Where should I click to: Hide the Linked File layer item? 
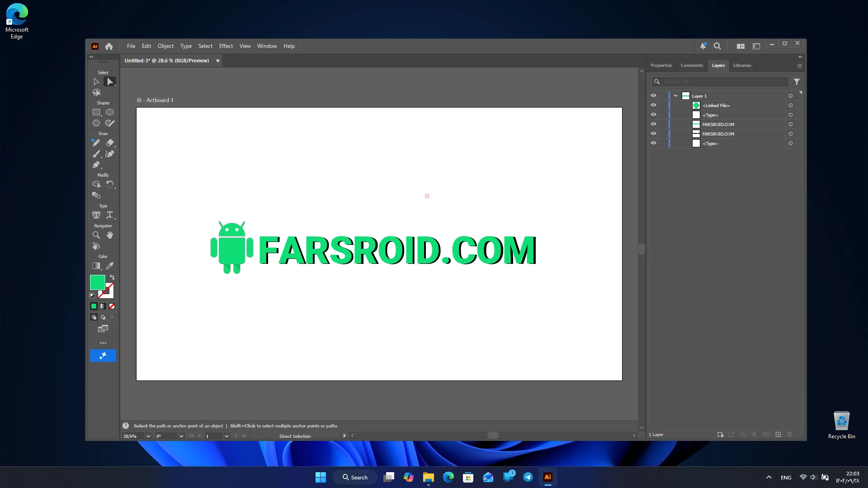click(x=653, y=105)
